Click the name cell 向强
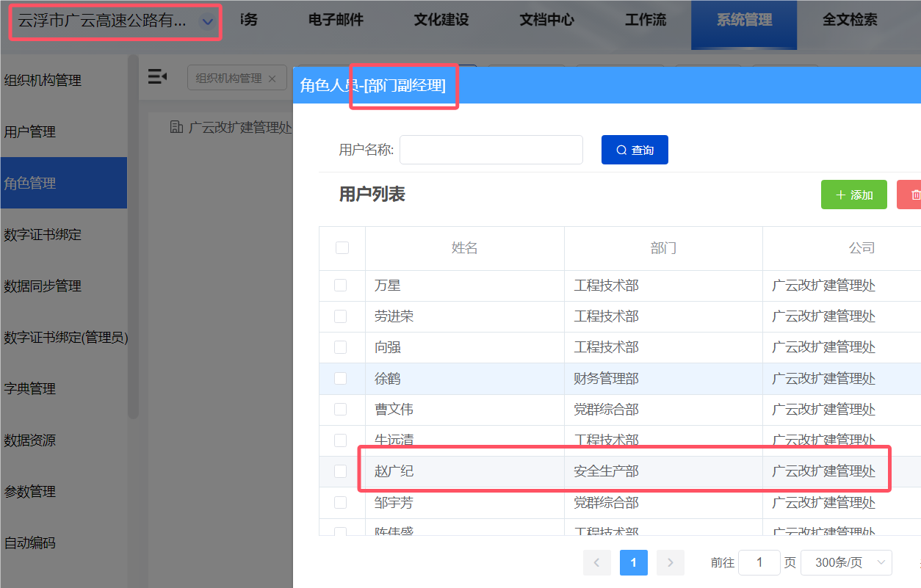921x588 pixels. click(x=388, y=347)
